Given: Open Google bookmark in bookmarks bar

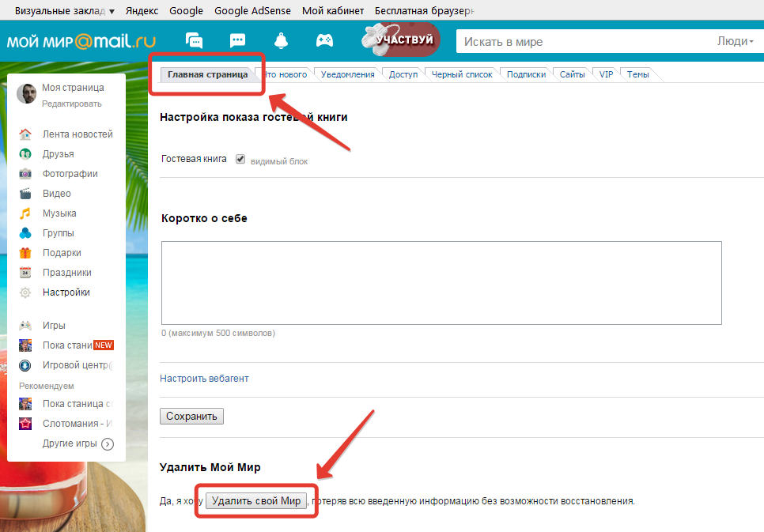Looking at the screenshot, I should 186,11.
